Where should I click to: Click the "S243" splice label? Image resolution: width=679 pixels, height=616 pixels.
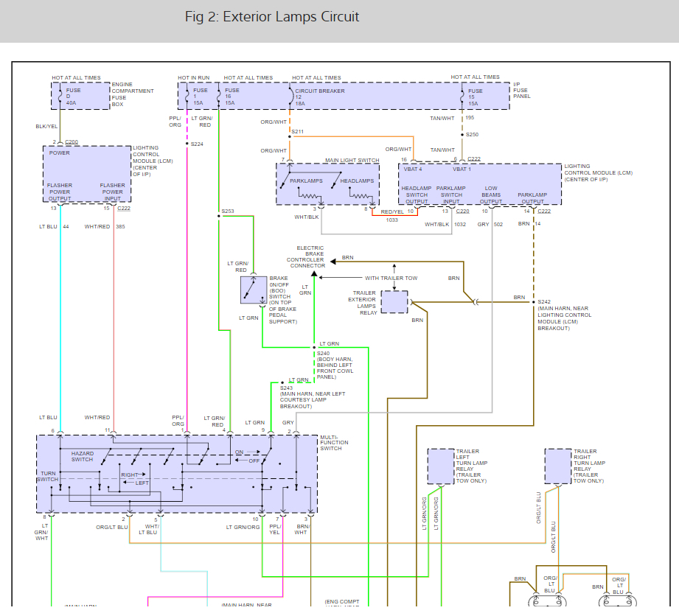[286, 388]
